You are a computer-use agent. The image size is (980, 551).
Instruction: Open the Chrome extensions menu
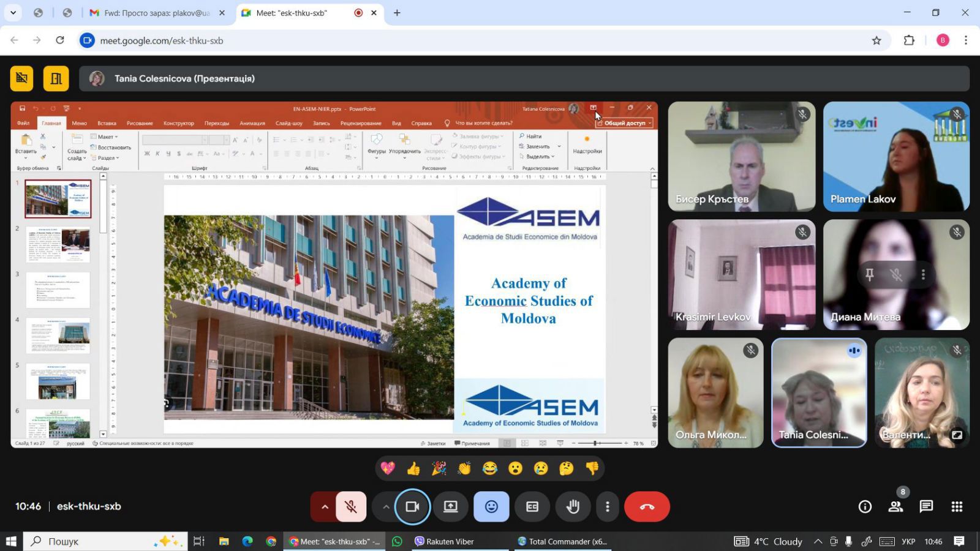pos(909,40)
